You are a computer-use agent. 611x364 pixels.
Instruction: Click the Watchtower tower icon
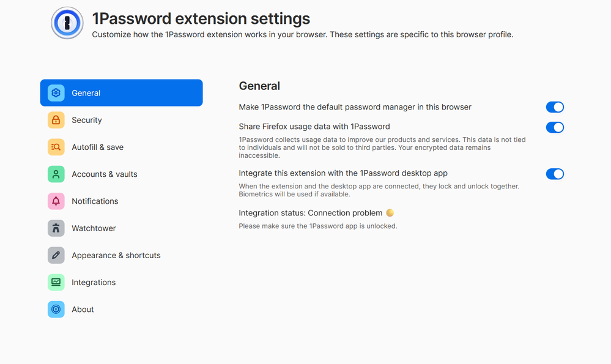click(56, 228)
